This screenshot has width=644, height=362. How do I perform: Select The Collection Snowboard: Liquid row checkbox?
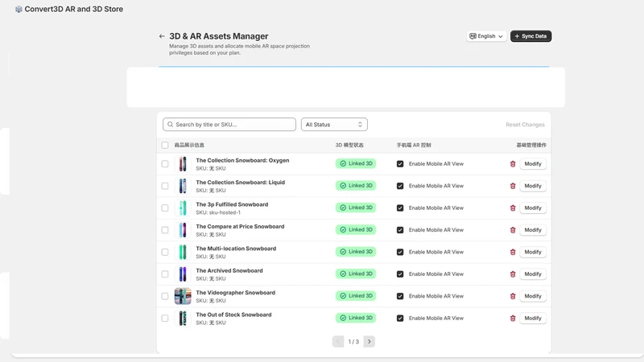click(165, 186)
